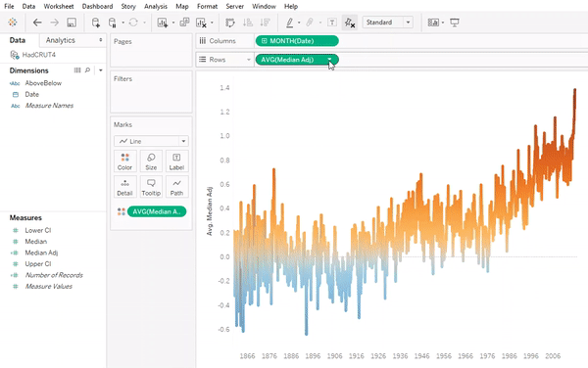Enter Presentation mode icon

455,23
